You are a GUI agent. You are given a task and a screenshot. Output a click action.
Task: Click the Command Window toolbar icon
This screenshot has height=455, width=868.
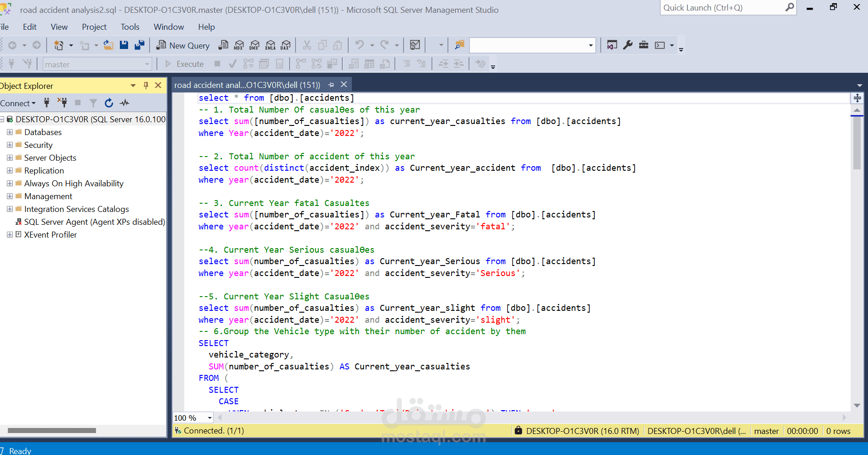click(x=660, y=45)
